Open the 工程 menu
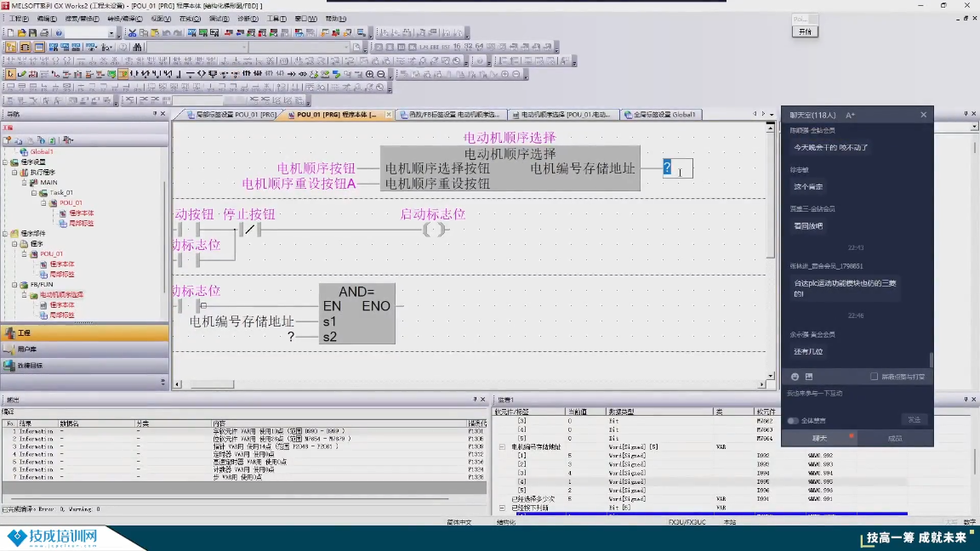Image resolution: width=980 pixels, height=551 pixels. coord(19,19)
